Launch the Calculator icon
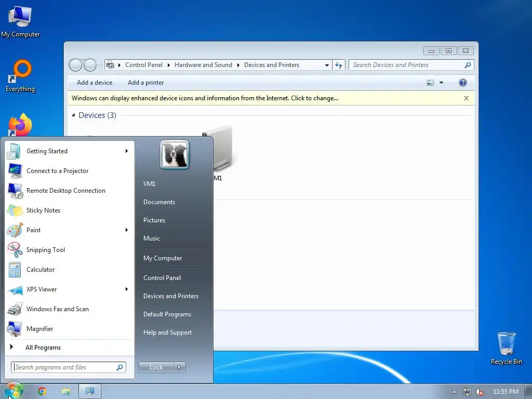 (15, 270)
